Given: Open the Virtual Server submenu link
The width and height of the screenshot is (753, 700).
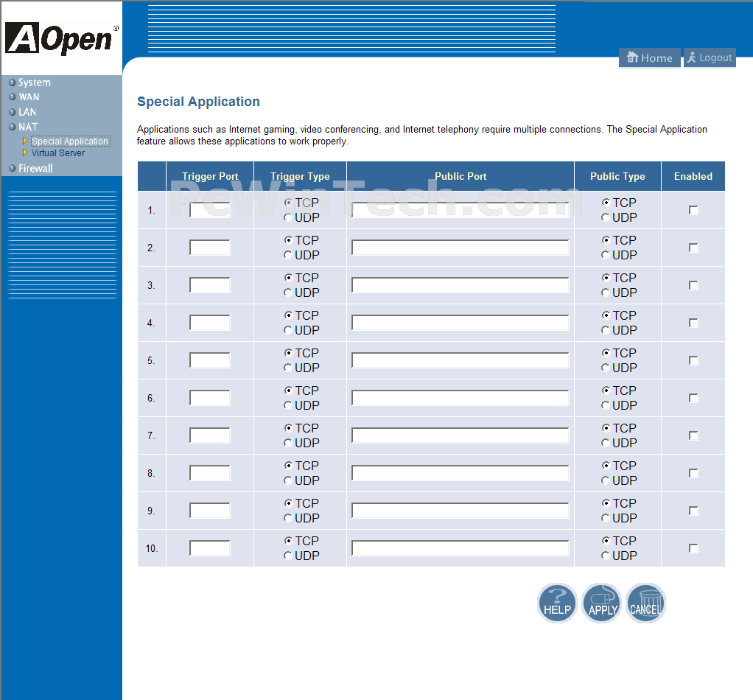Looking at the screenshot, I should (58, 153).
